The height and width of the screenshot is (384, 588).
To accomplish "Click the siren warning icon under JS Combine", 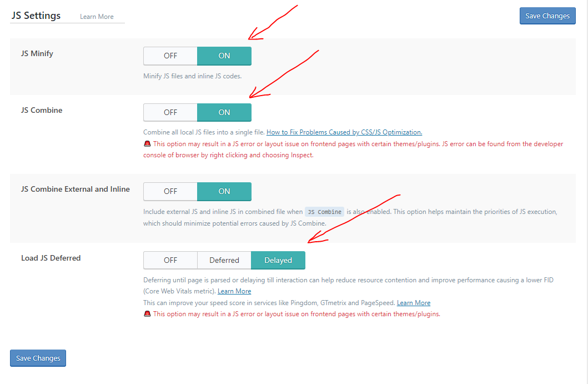I will pyautogui.click(x=147, y=144).
